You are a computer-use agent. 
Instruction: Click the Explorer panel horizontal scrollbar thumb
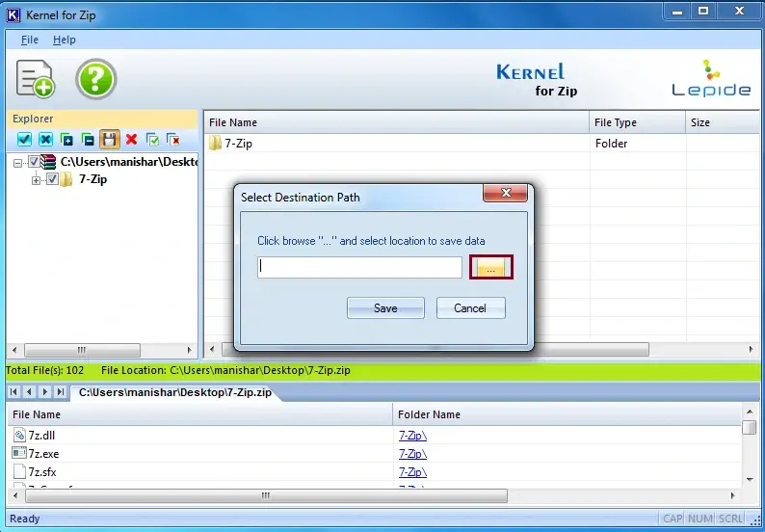[x=82, y=350]
